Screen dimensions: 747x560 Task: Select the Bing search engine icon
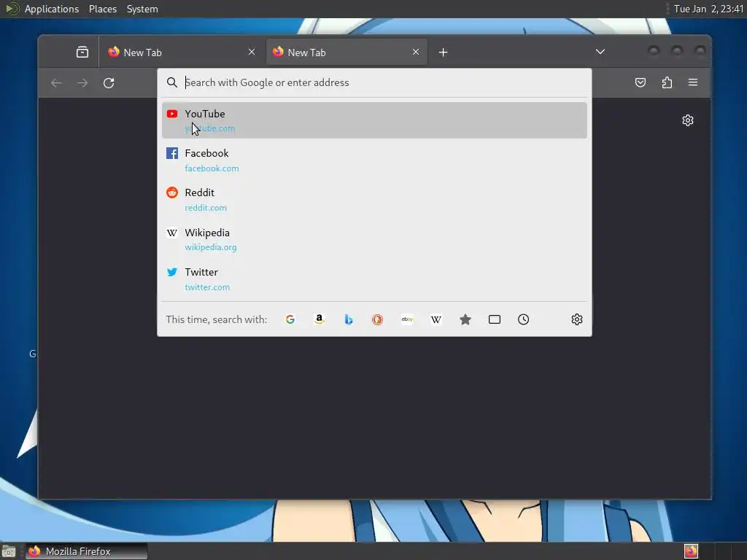coord(348,319)
